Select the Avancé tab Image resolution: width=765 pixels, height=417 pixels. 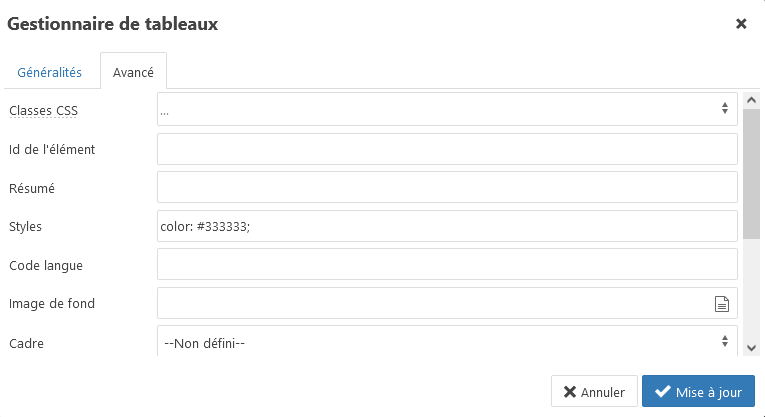pyautogui.click(x=133, y=73)
